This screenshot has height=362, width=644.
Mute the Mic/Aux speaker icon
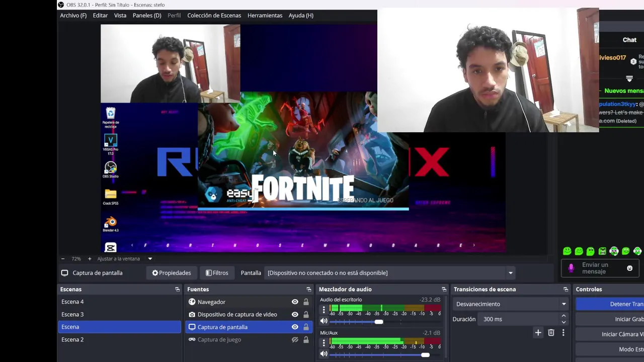[324, 354]
